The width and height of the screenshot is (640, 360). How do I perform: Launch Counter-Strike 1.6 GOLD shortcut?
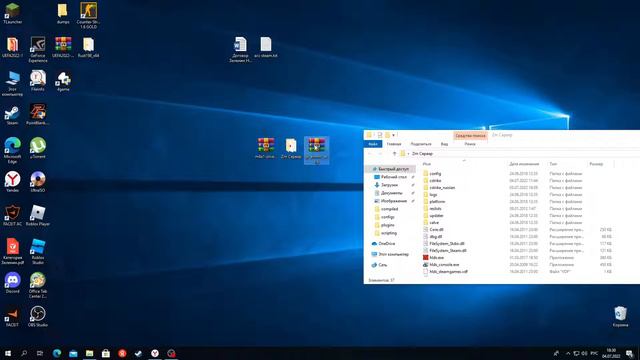tap(88, 16)
